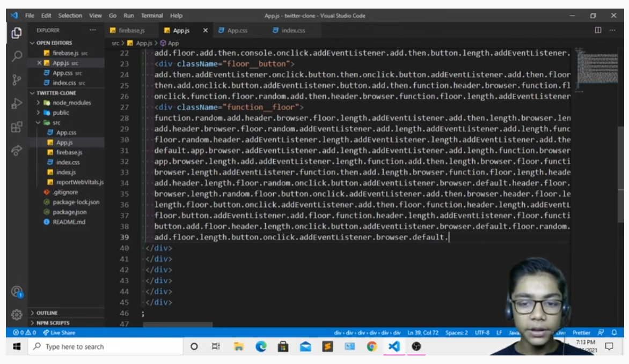Open the Selection menu
The image size is (629, 364).
click(x=70, y=16)
